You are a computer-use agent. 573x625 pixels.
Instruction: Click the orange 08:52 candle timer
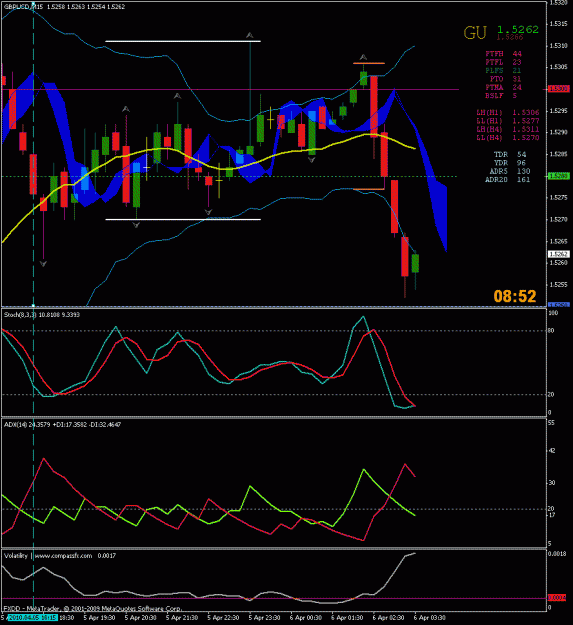[515, 296]
